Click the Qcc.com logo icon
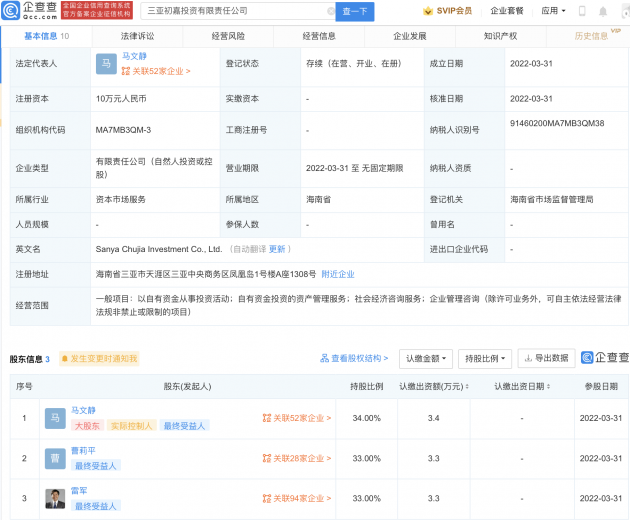Image resolution: width=630 pixels, height=520 pixels. point(10,11)
